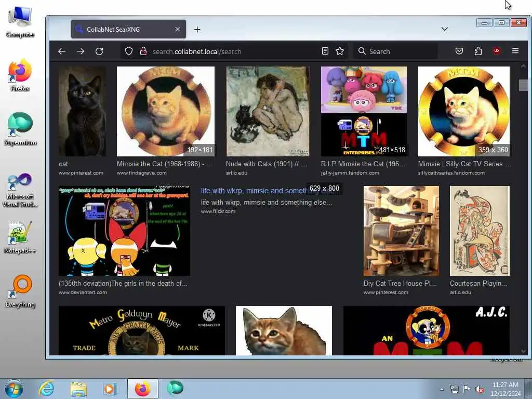532x399 pixels.
Task: Select the Everything desktop shortcut
Action: 20,291
